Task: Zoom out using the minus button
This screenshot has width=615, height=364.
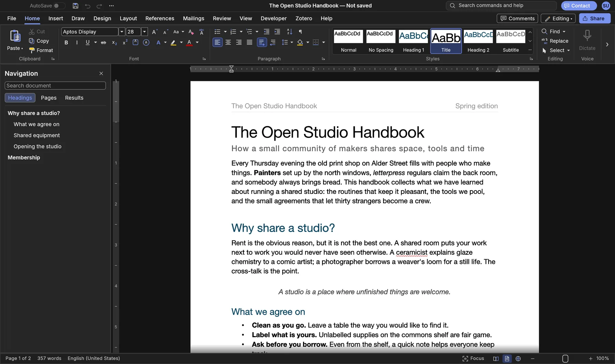Action: pos(533,359)
